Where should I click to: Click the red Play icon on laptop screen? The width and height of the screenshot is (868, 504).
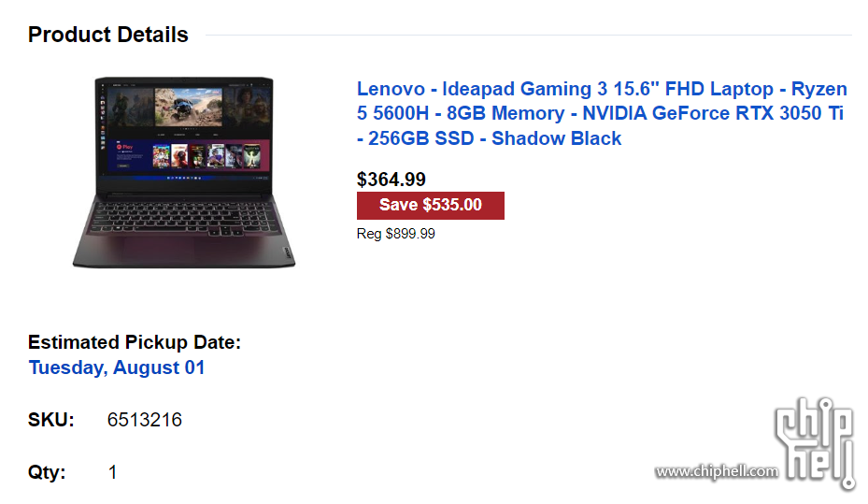[125, 148]
